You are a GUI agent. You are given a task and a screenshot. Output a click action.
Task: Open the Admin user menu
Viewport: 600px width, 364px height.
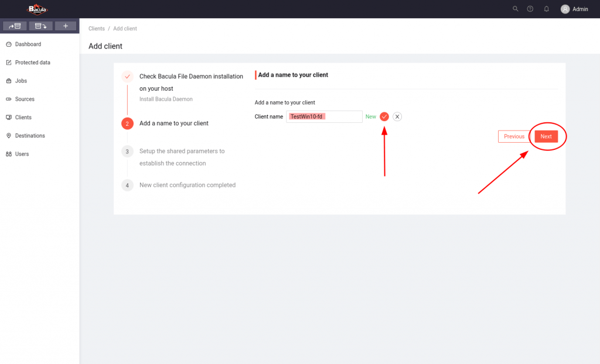(x=574, y=9)
